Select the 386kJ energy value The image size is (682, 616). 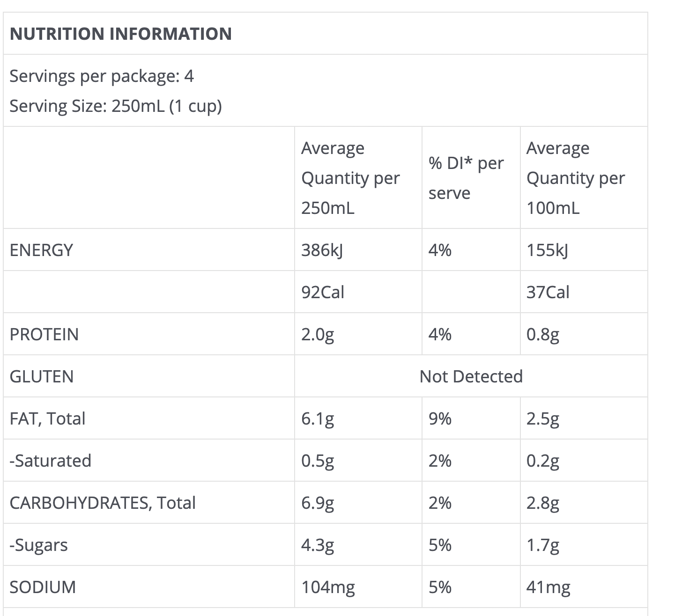coord(322,250)
